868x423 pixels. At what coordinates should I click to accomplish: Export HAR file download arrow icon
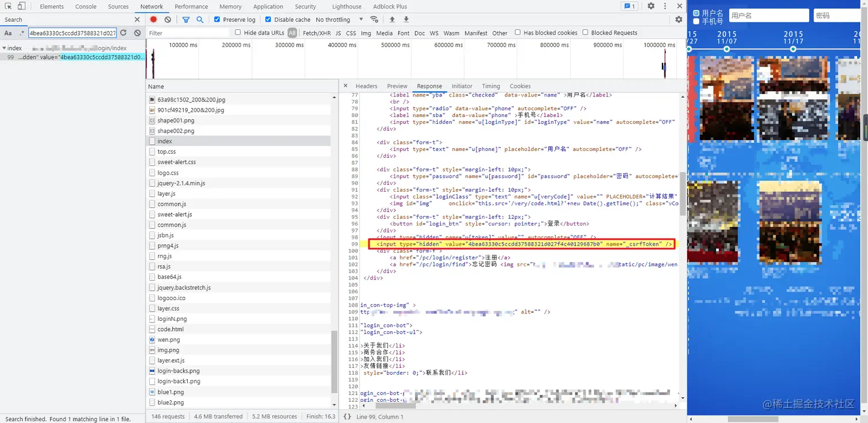[x=406, y=20]
